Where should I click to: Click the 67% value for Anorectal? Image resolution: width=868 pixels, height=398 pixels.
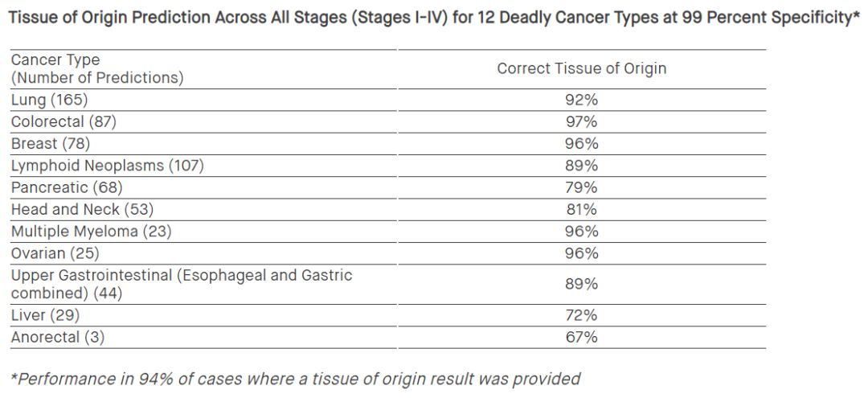click(581, 337)
